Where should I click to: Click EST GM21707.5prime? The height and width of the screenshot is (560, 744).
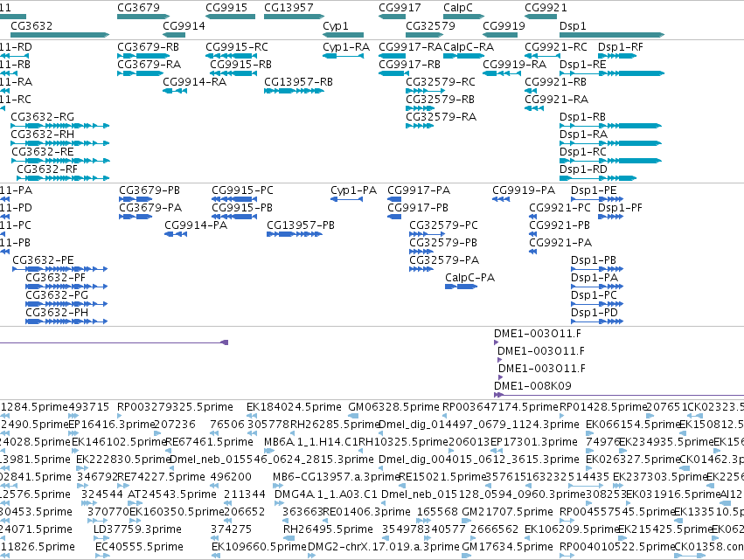467,521
